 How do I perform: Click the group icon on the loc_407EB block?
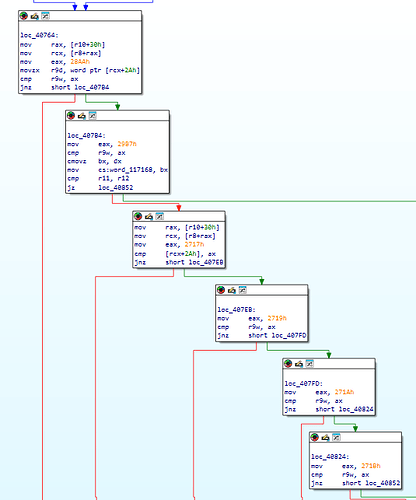(243, 290)
